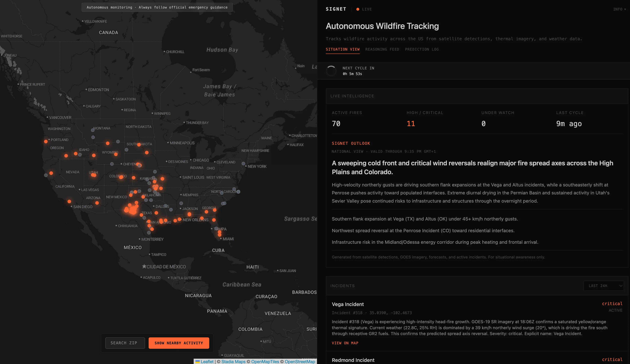The image size is (630, 364).
Task: Select the SITUATION VIEW tab
Action: point(343,49)
